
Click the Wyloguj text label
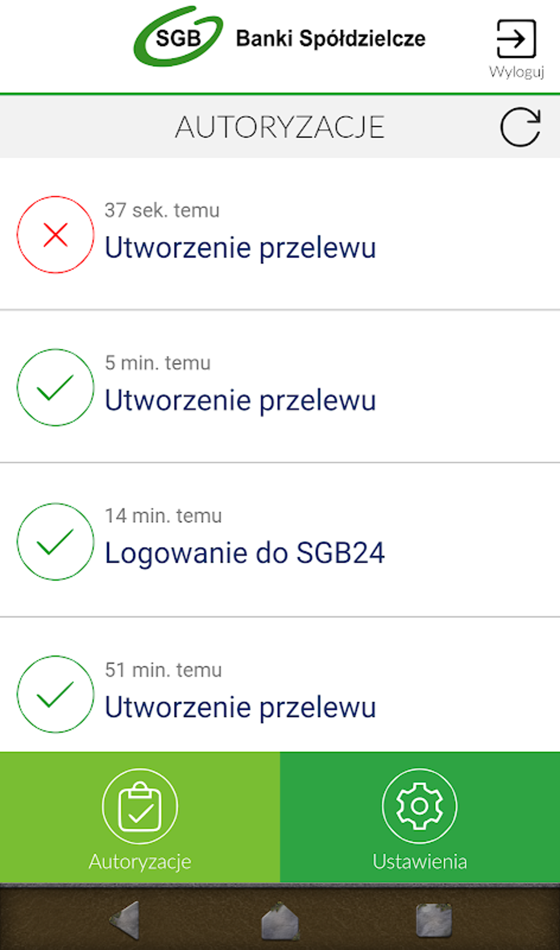click(517, 72)
